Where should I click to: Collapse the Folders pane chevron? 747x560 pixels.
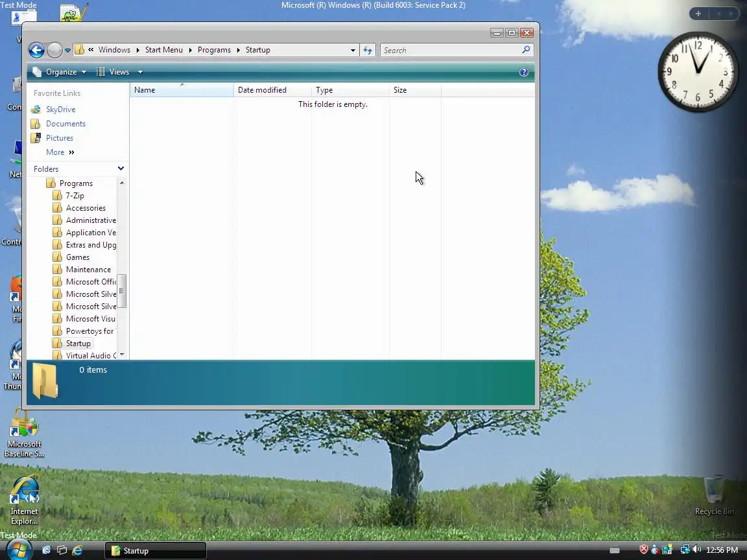pyautogui.click(x=121, y=169)
